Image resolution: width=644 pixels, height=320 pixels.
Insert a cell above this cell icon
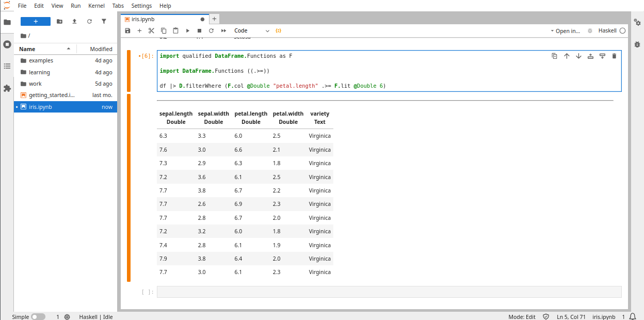coord(590,56)
